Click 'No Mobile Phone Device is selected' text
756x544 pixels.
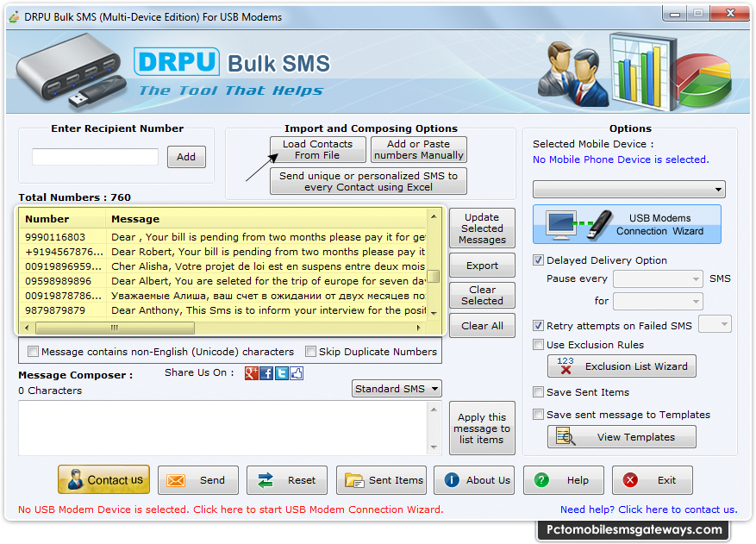pyautogui.click(x=621, y=159)
